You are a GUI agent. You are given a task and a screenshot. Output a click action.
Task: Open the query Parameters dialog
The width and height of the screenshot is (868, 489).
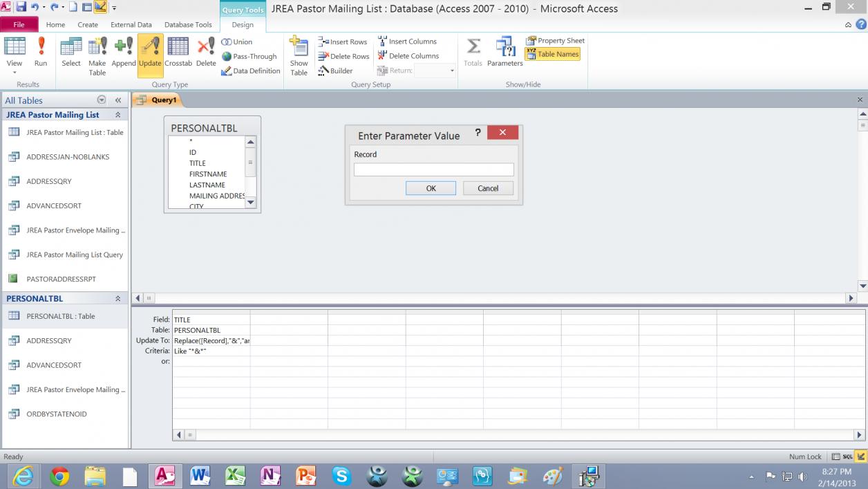click(x=505, y=53)
